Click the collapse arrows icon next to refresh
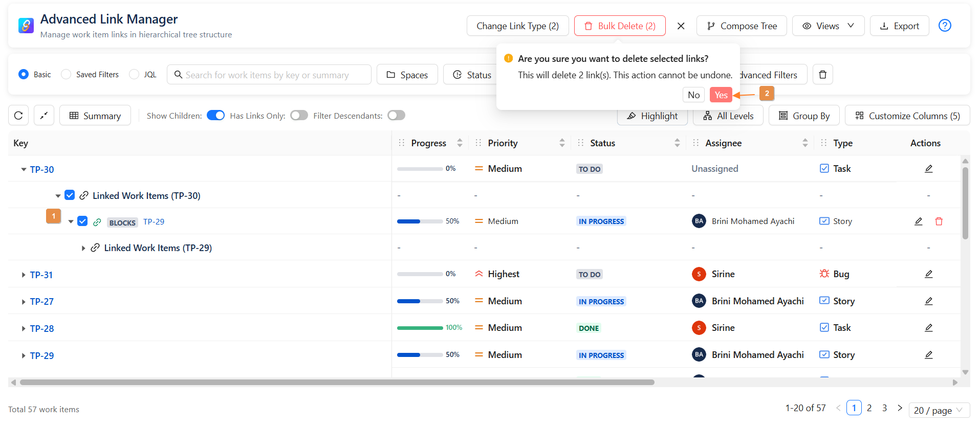 [44, 116]
